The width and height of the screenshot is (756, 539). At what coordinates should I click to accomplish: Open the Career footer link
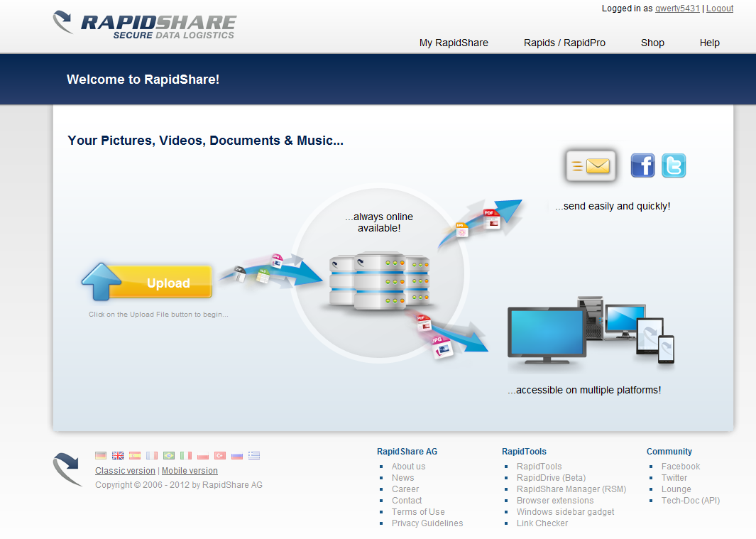(405, 489)
